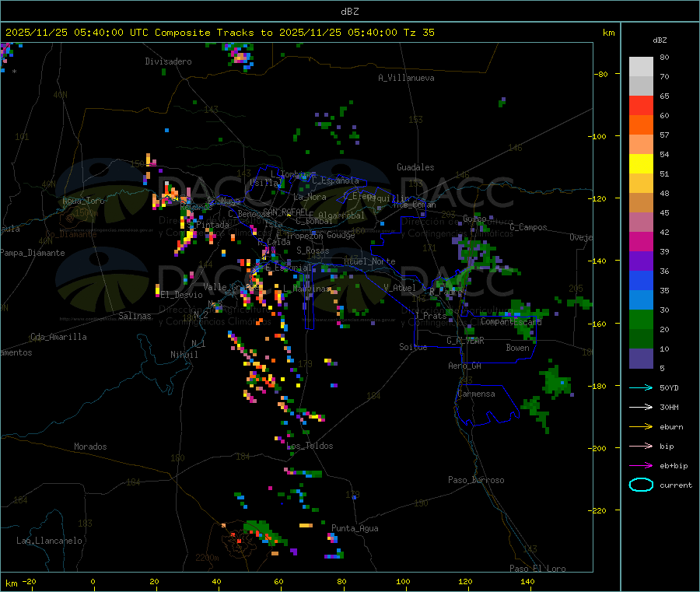Viewport: 700px width, 592px height.
Task: Select the yellow eburn arrow symbol
Action: tap(641, 426)
